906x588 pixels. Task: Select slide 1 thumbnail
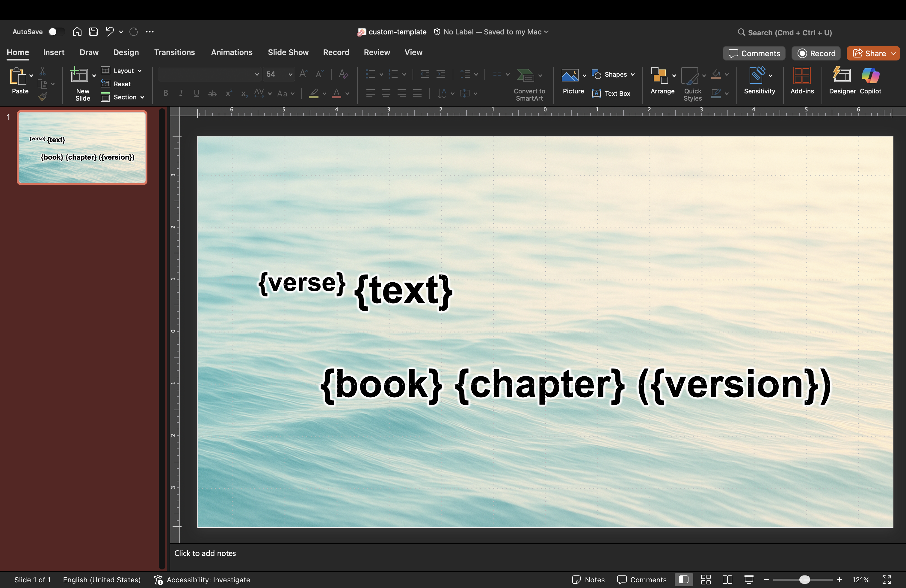pos(82,148)
